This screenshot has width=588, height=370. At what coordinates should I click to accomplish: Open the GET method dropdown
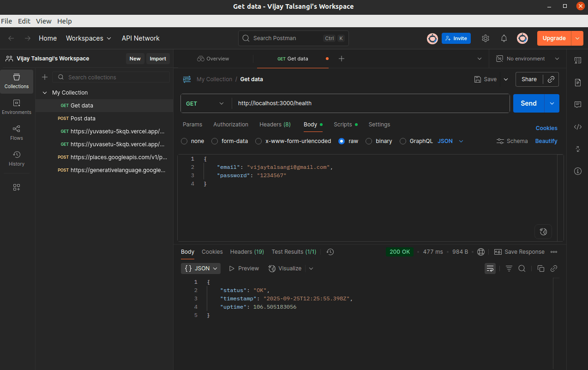[x=205, y=103]
